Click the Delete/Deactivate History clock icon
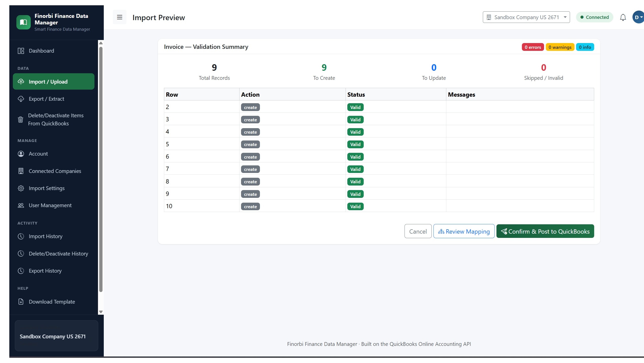This screenshot has height=363, width=644. point(21,253)
